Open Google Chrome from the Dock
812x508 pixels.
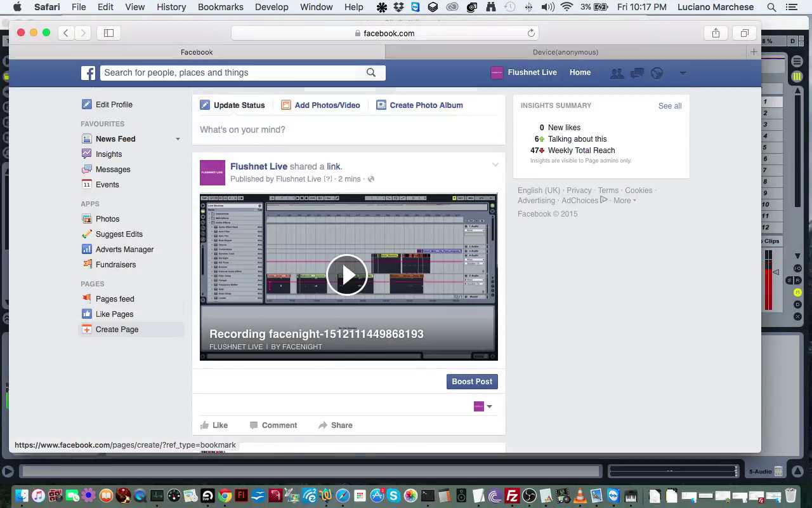click(x=225, y=496)
